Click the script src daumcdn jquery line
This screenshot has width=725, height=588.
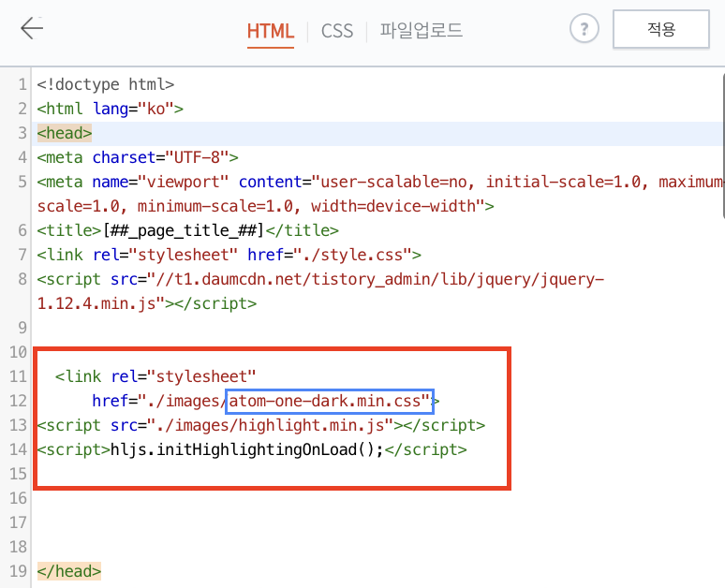click(x=320, y=280)
